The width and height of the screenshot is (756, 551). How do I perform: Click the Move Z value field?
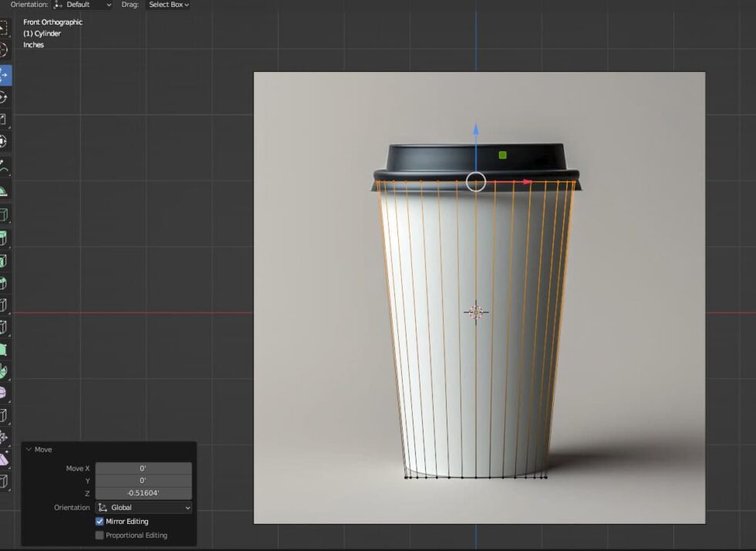[143, 492]
